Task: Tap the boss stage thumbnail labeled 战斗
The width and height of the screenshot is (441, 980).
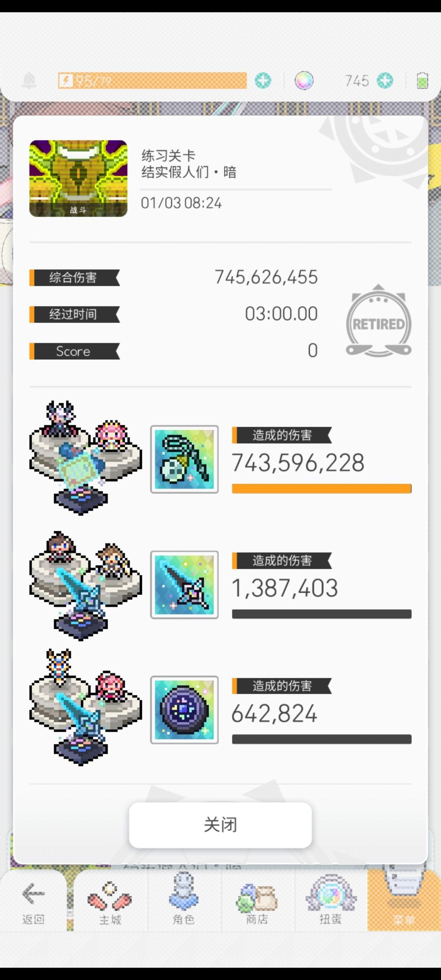Action: coord(78,178)
